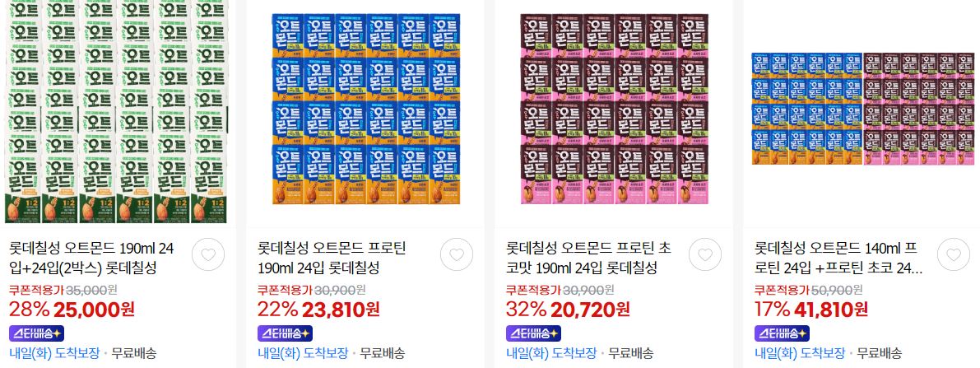Click the 17% 41,810원 discounted price
This screenshot has height=368, width=980.
point(810,310)
